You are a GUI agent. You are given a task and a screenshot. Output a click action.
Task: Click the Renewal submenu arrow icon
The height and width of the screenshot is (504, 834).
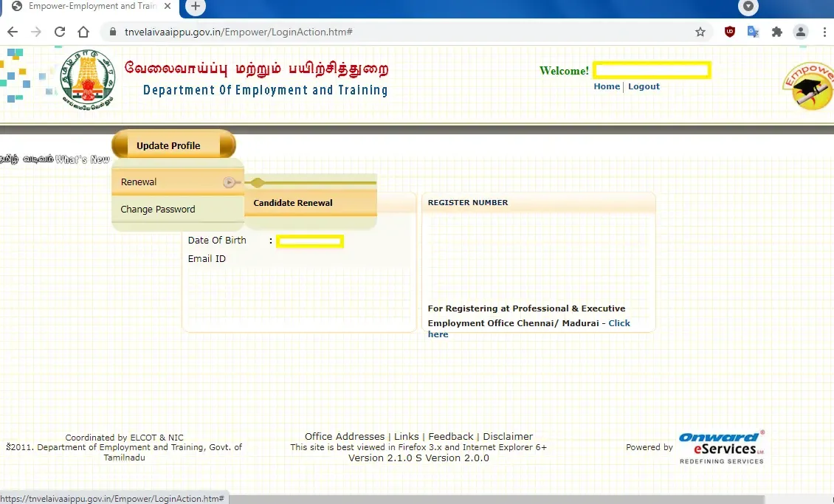[229, 182]
